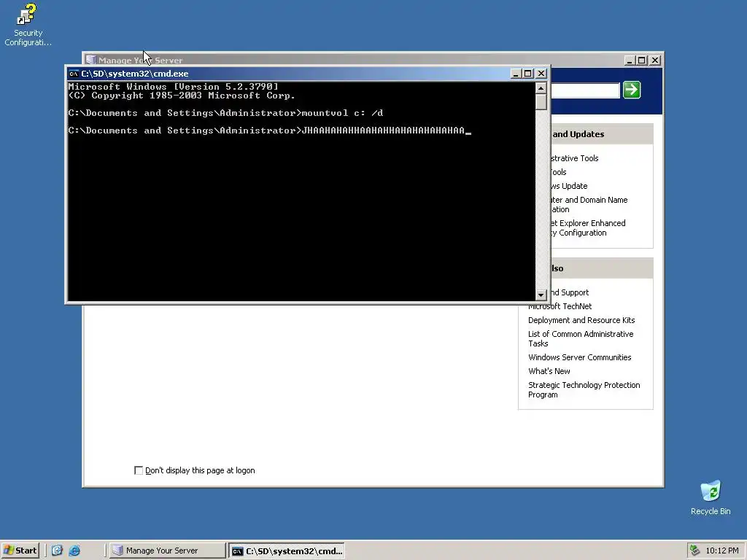Click the Tools and Updates section header
747x560 pixels.
click(x=602, y=134)
